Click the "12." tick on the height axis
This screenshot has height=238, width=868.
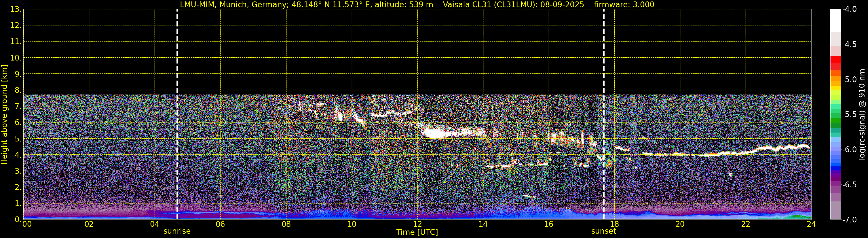click(16, 25)
